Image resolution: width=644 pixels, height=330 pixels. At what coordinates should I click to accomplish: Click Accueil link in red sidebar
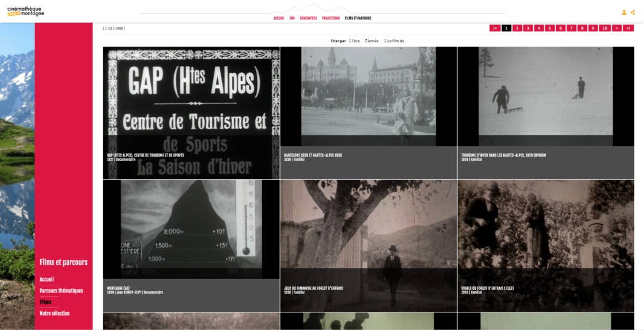tap(47, 280)
